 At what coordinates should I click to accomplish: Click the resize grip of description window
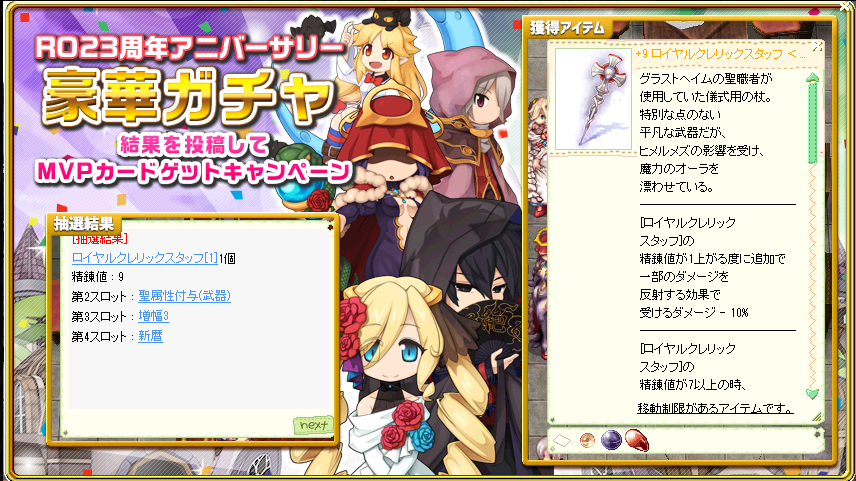[x=817, y=417]
